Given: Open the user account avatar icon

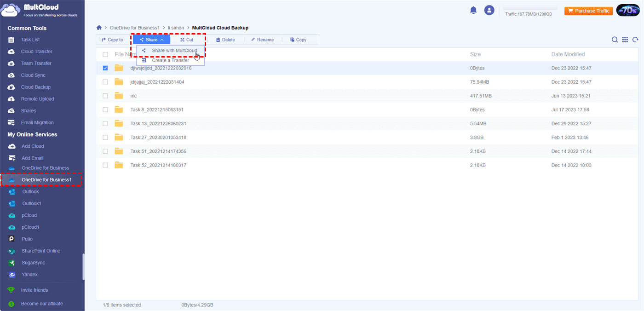Looking at the screenshot, I should coord(489,10).
